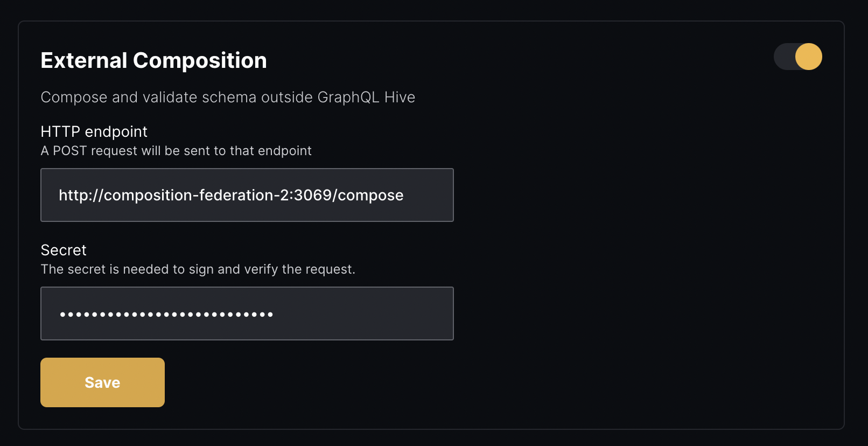This screenshot has height=446, width=868.
Task: Click the Secret field label
Action: tap(64, 250)
